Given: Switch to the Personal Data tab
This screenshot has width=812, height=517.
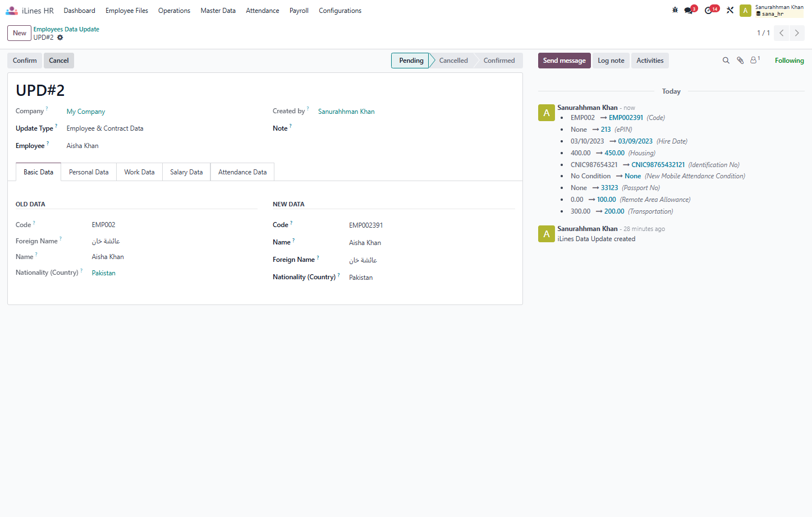Looking at the screenshot, I should click(89, 172).
